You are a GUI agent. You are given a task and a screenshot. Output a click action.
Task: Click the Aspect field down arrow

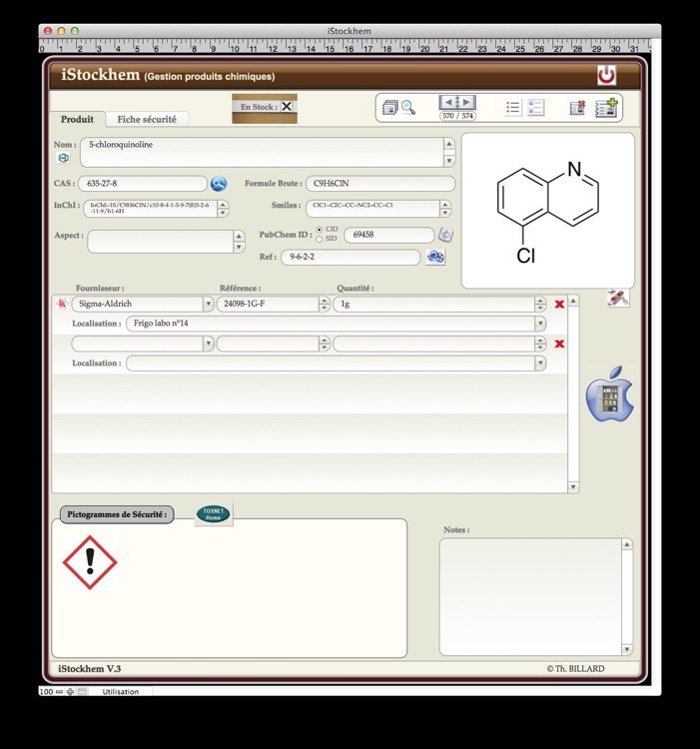click(x=239, y=247)
